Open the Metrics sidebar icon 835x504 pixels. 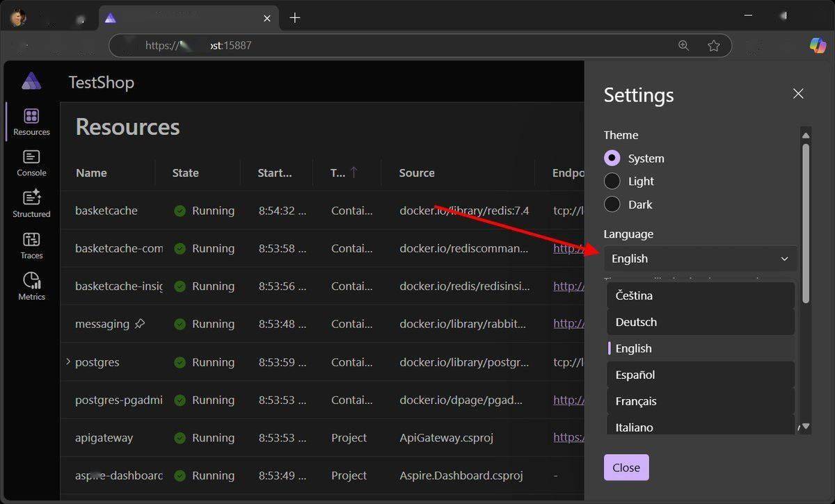[x=31, y=286]
